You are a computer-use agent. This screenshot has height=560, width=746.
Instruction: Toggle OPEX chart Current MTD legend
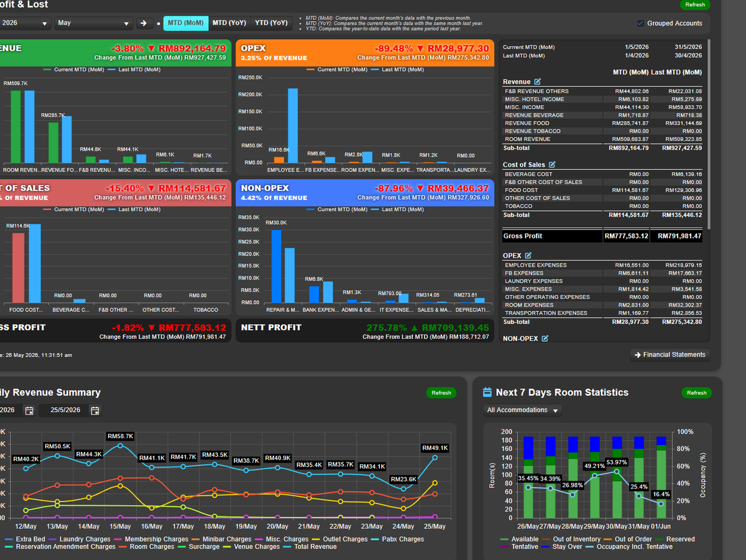[336, 70]
